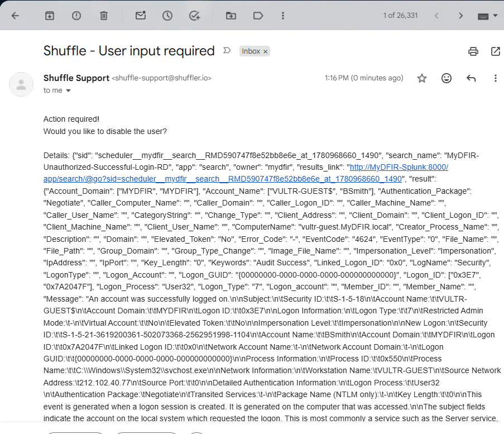Open input tools keyboard selector
Image resolution: width=504 pixels, height=434 pixels.
click(487, 16)
